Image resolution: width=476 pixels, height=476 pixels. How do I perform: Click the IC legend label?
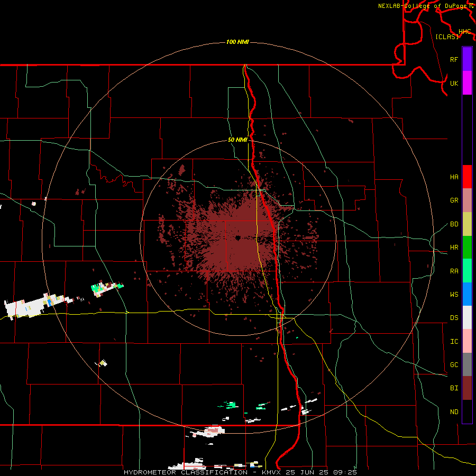(x=454, y=342)
